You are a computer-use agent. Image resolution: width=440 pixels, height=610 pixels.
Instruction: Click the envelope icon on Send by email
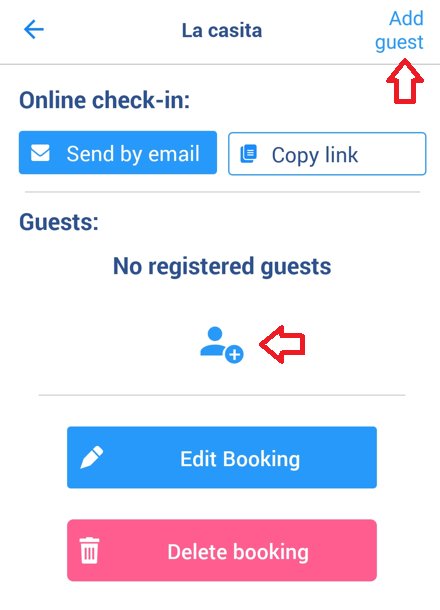40,153
